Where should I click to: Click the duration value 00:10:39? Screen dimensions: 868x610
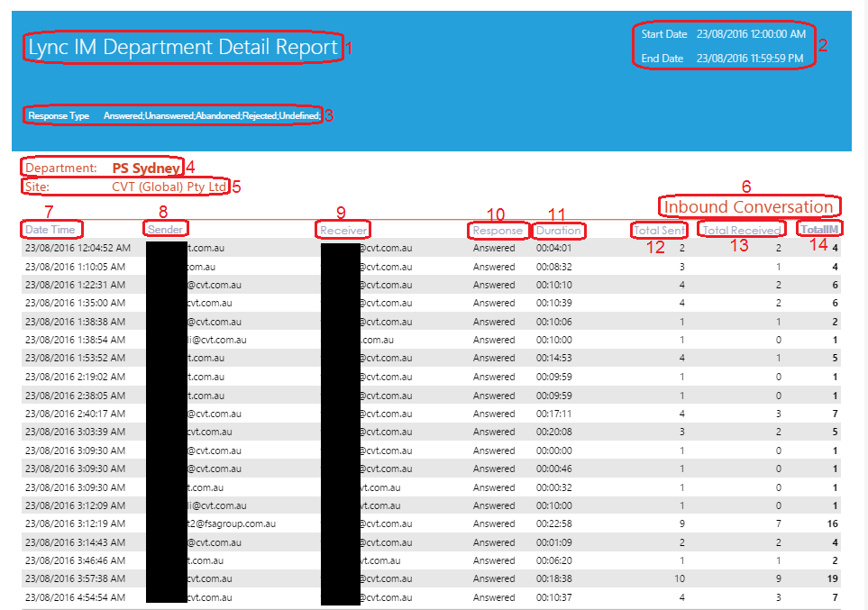(553, 304)
